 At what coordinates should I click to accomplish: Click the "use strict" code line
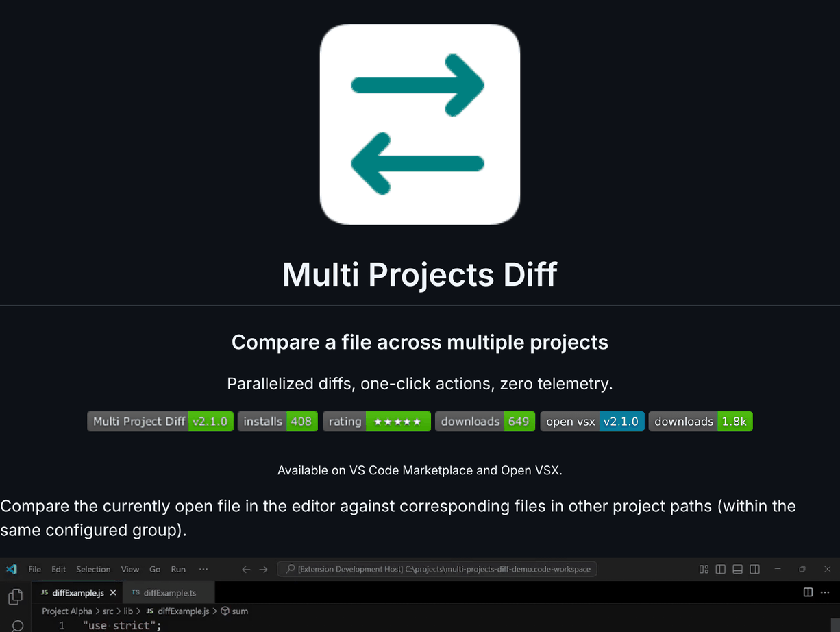point(121,625)
